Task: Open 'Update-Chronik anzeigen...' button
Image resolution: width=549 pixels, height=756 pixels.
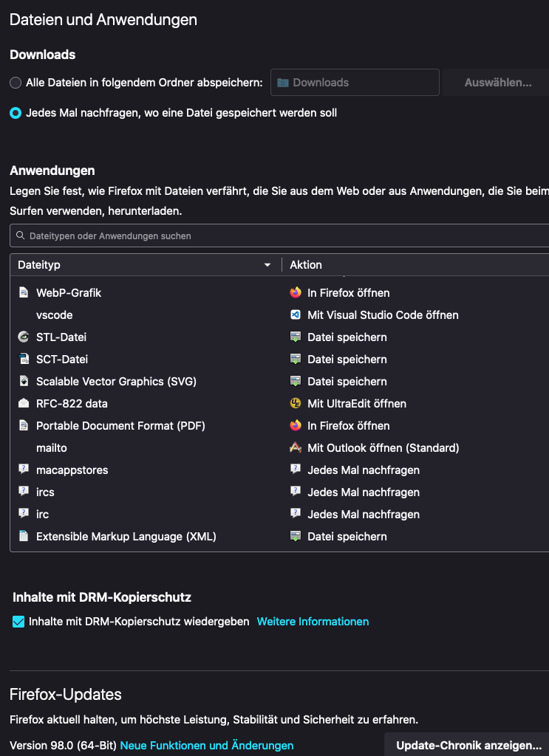Action: point(468,746)
